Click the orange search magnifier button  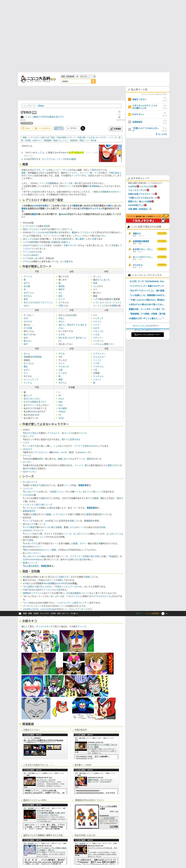pos(93,81)
